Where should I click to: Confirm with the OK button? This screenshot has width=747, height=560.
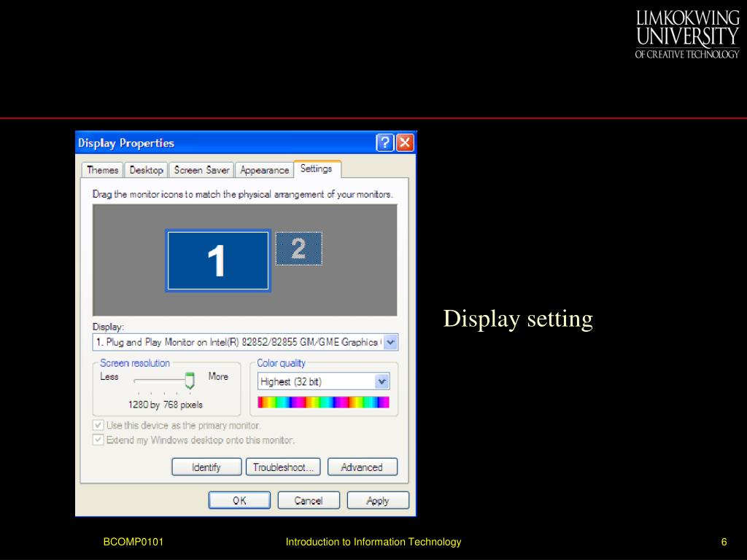point(239,500)
